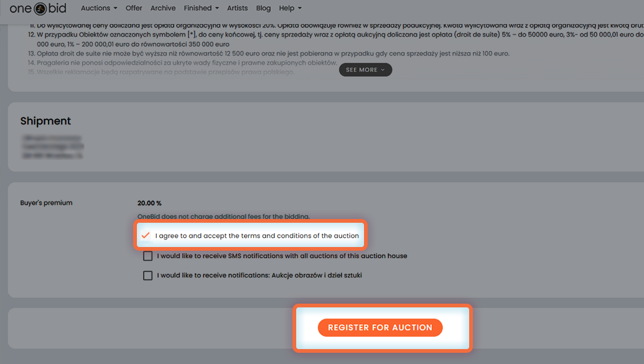The width and height of the screenshot is (644, 364).
Task: Click the Help dropdown arrow
Action: 299,9
